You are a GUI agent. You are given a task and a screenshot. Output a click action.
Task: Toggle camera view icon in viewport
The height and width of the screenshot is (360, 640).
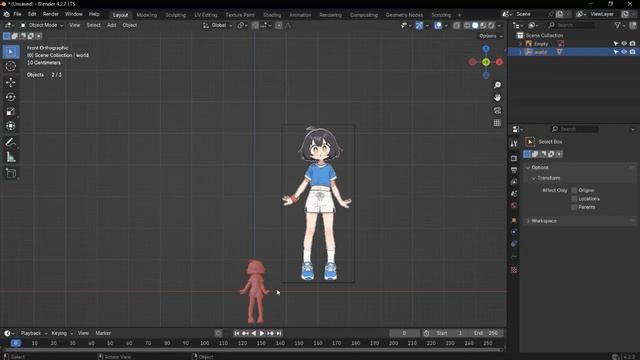[497, 110]
